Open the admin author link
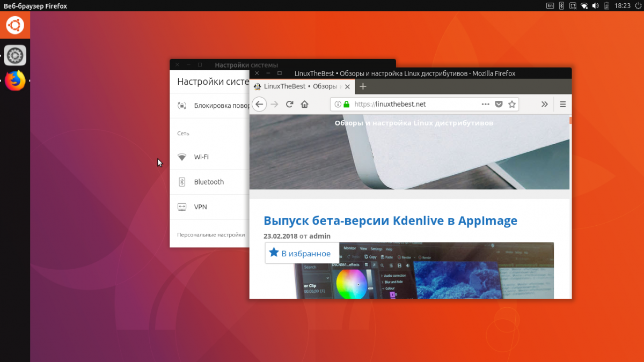644x362 pixels. [x=320, y=236]
